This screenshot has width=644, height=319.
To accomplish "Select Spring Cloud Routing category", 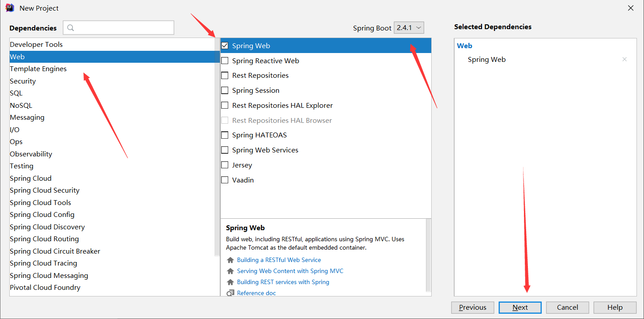I will point(112,239).
